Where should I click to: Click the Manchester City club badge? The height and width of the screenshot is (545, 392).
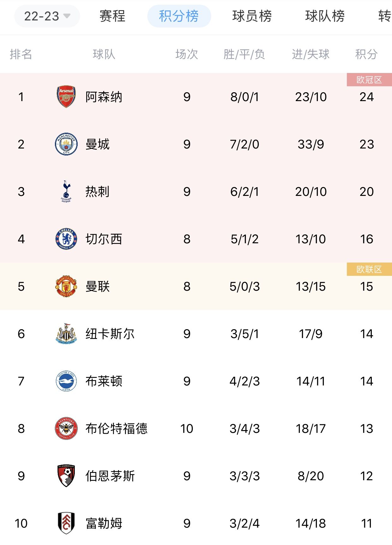click(x=66, y=144)
